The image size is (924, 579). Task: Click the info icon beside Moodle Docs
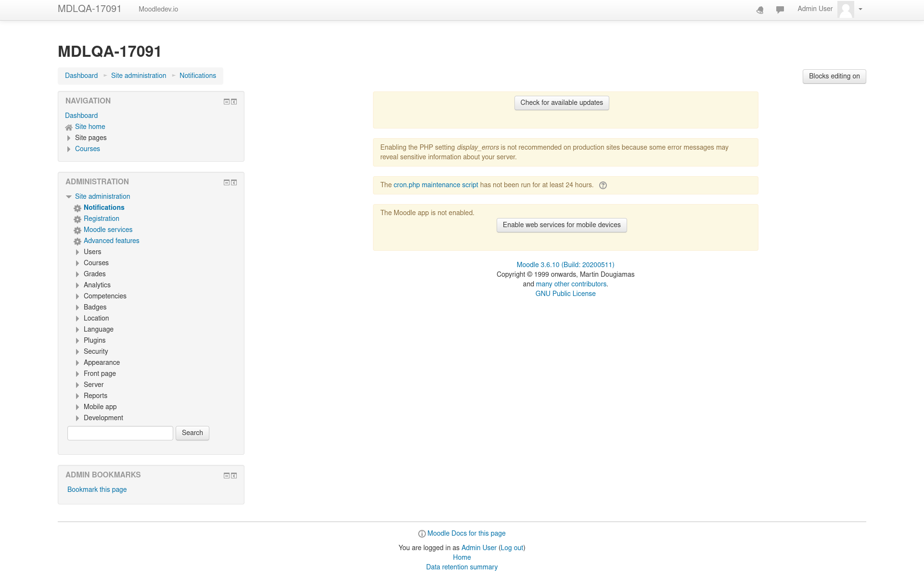coord(422,534)
